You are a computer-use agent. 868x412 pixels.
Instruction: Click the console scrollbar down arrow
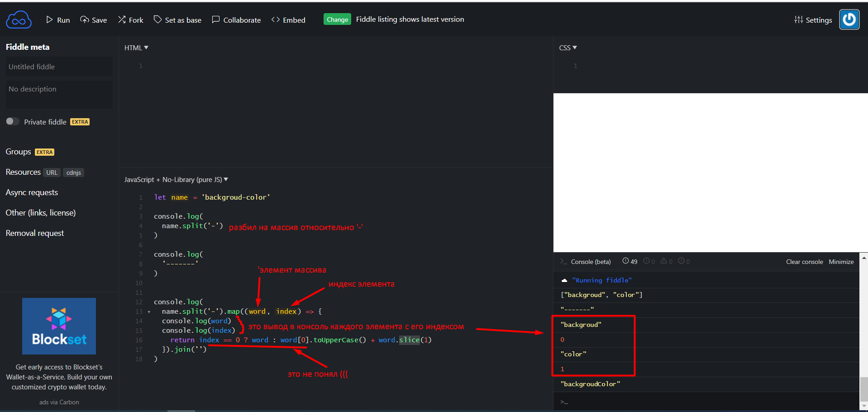pos(864,406)
